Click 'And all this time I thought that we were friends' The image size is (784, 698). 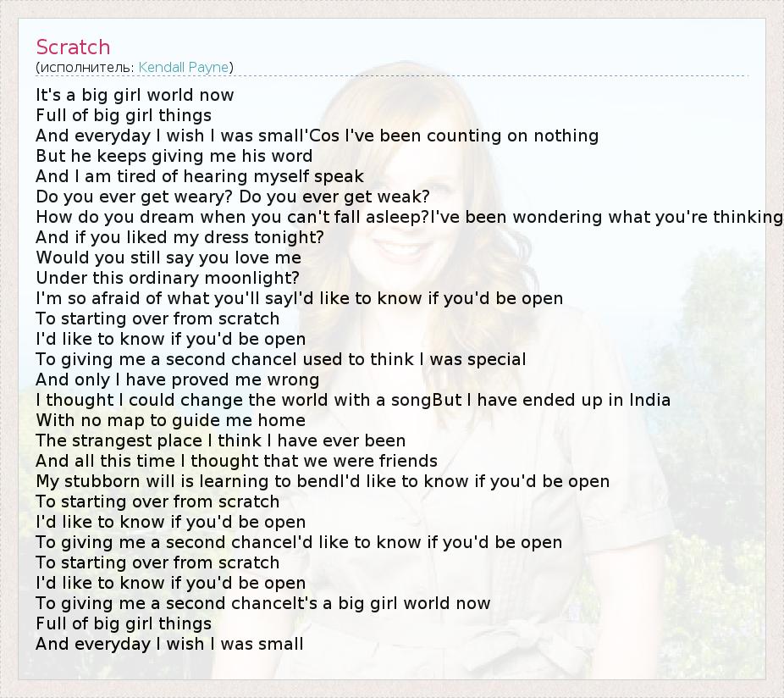point(236,461)
